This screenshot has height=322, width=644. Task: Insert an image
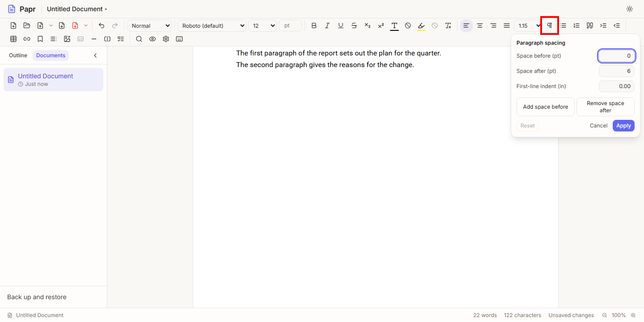[67, 39]
